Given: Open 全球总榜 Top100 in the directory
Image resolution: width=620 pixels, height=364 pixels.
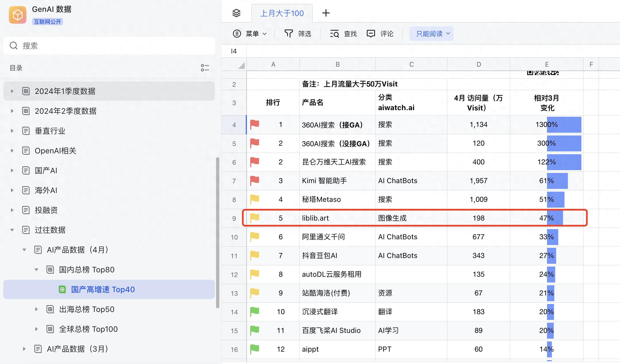Looking at the screenshot, I should pyautogui.click(x=88, y=329).
